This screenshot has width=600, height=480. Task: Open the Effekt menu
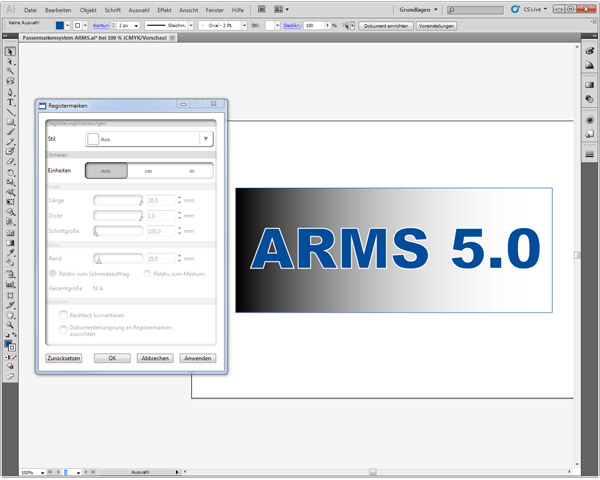pos(164,10)
